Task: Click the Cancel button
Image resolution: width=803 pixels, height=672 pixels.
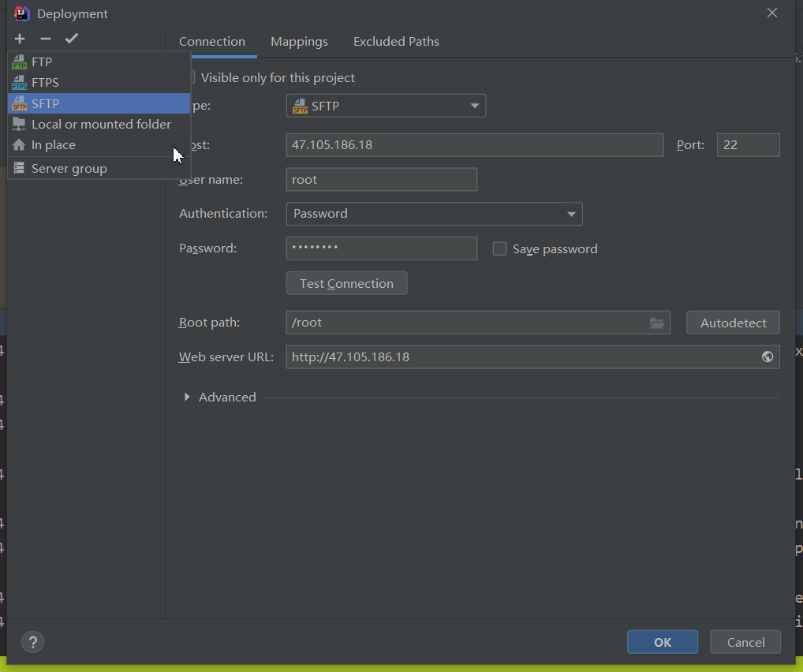Action: point(745,642)
